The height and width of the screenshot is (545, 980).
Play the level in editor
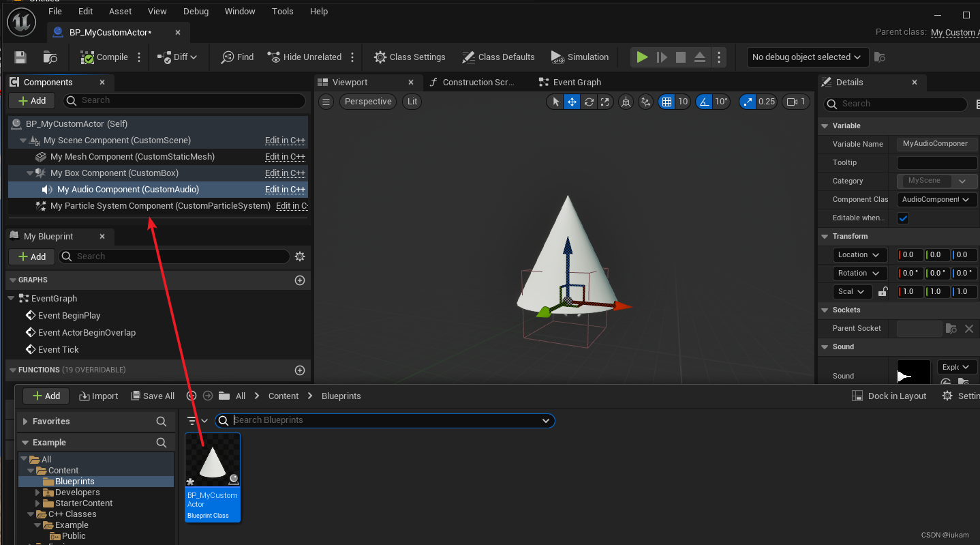[642, 57]
